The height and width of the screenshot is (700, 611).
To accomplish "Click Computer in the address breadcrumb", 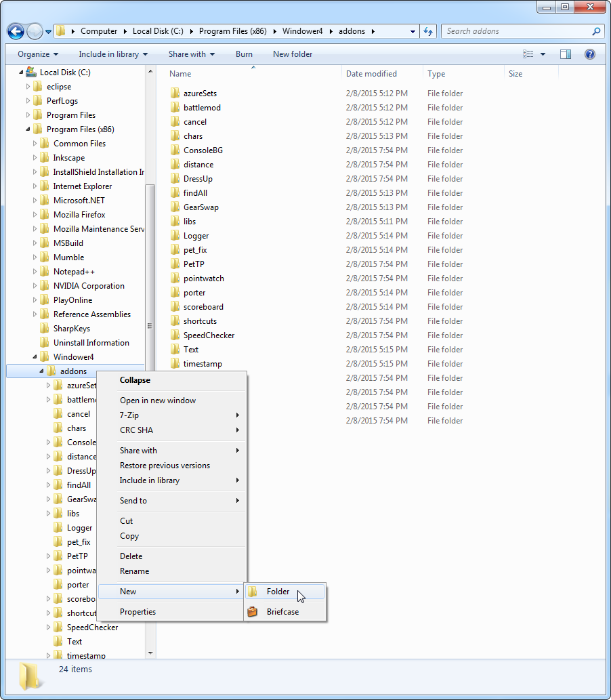I will 99,31.
